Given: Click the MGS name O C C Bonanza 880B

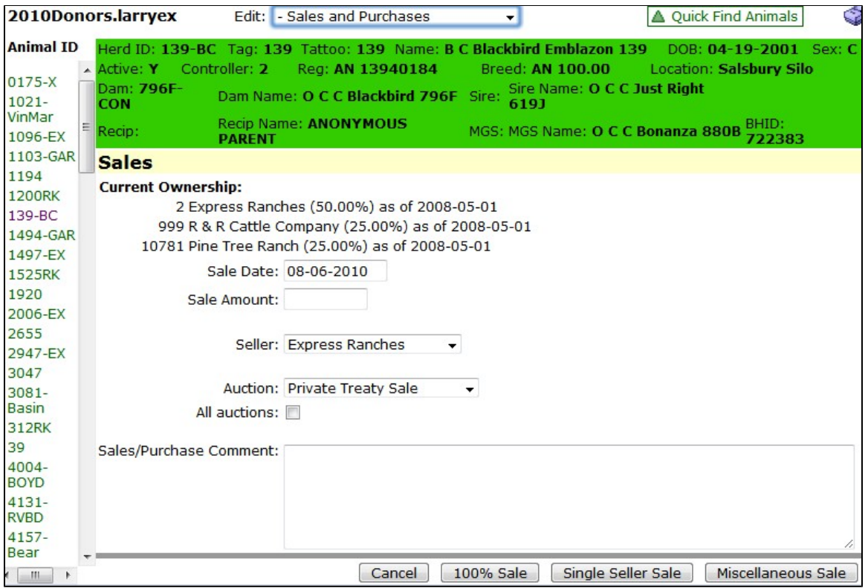Looking at the screenshot, I should tap(666, 132).
